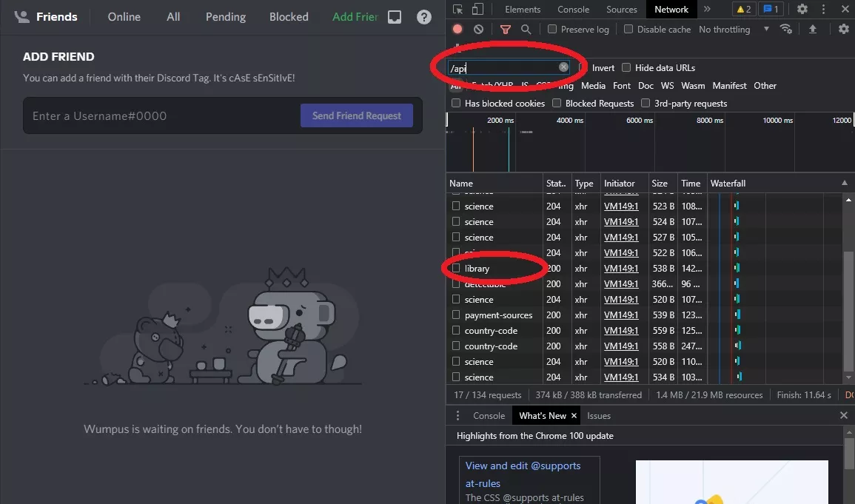The width and height of the screenshot is (855, 504).
Task: Switch to the Console tab in top bar
Action: pyautogui.click(x=573, y=10)
